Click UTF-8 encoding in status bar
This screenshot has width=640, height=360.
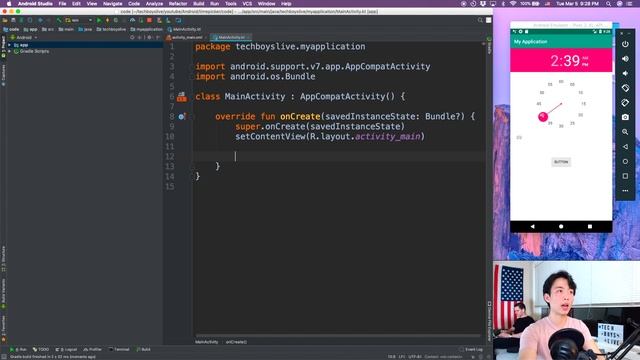coord(415,357)
